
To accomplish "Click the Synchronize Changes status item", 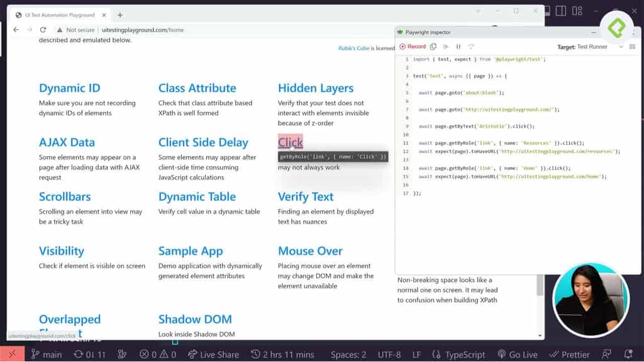I will pyautogui.click(x=89, y=354).
